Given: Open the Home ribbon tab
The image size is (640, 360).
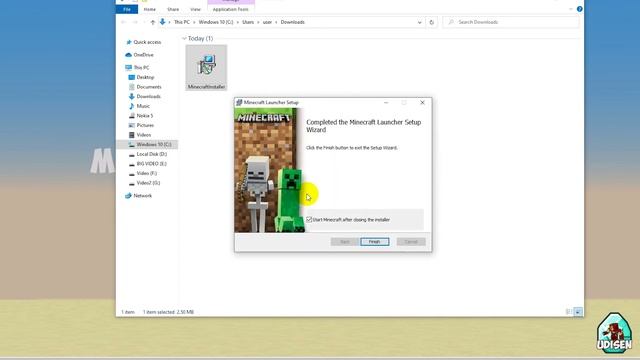Looking at the screenshot, I should coord(149,9).
